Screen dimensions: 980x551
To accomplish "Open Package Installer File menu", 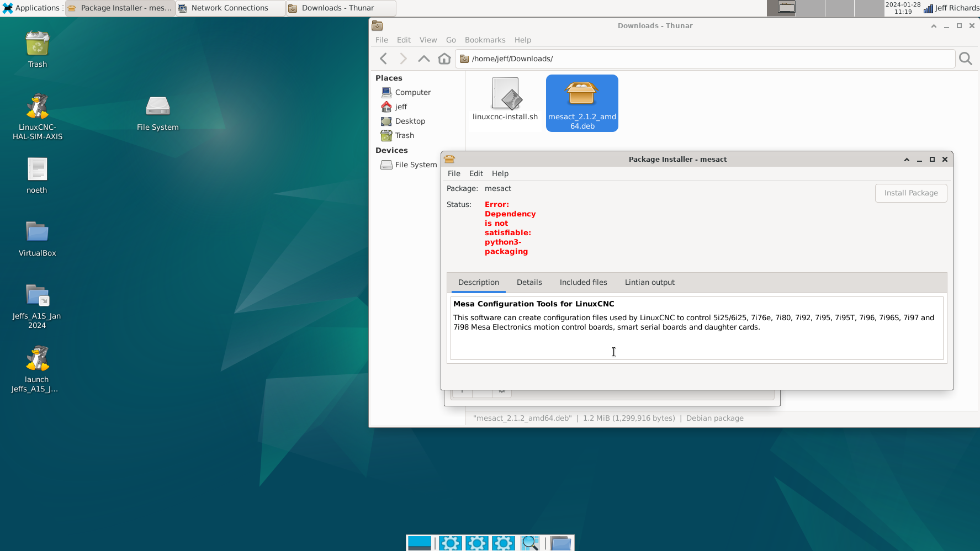I will [x=454, y=173].
